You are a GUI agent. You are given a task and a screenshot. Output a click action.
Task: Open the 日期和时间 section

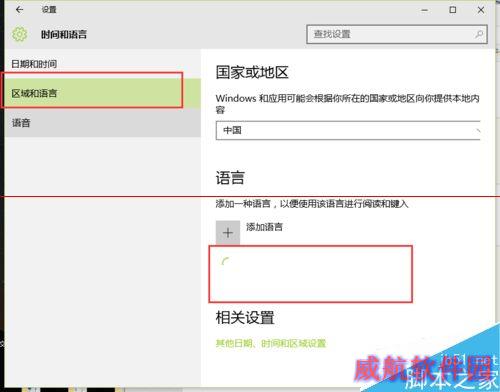click(103, 64)
